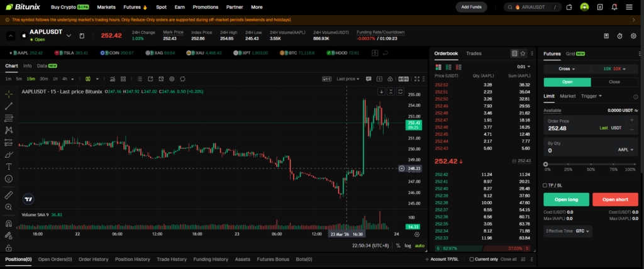Open the Trigger order type dropdown
Screen dimensions: 644x269
tap(591, 96)
